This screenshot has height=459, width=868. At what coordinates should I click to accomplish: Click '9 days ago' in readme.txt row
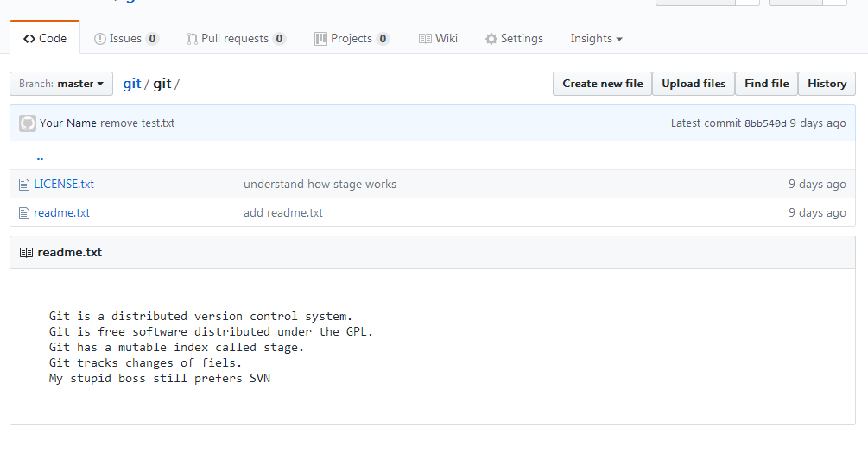tap(817, 212)
